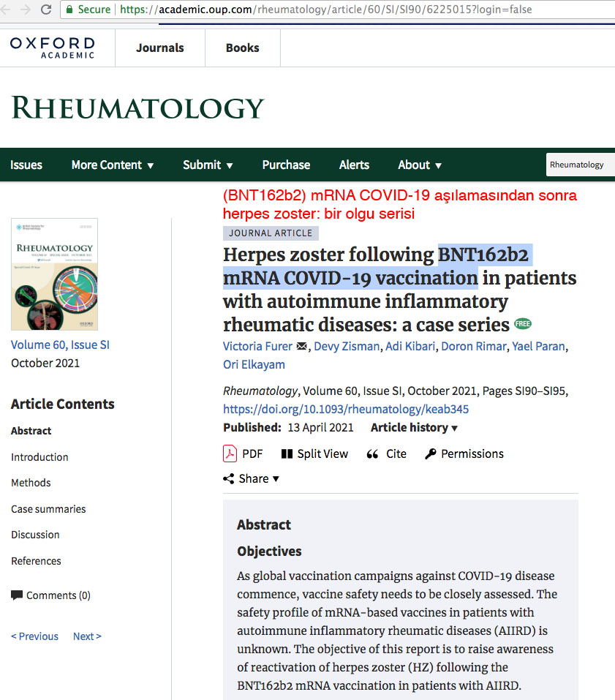Image resolution: width=615 pixels, height=700 pixels.
Task: Open the Share dropdown arrow
Action: 276,479
